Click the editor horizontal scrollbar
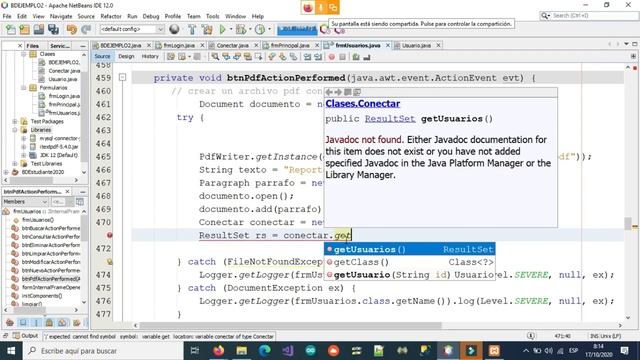 (x=290, y=325)
